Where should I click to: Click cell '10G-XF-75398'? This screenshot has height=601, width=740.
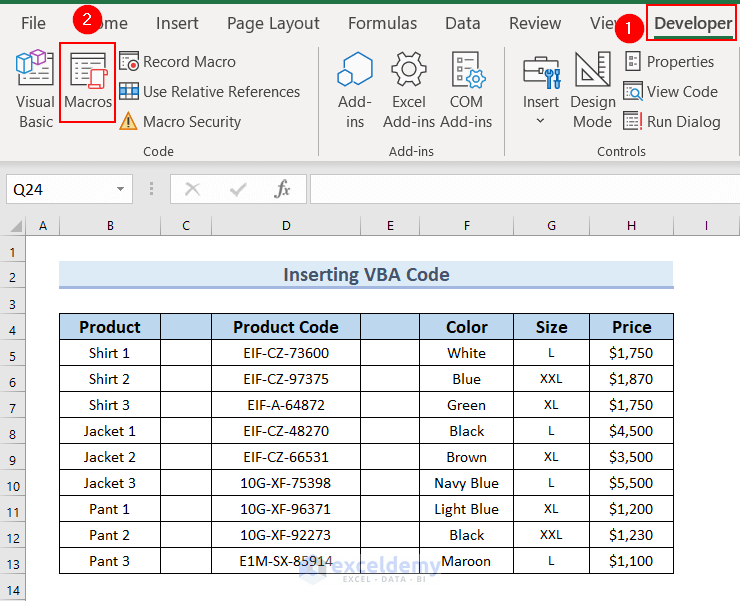click(x=286, y=482)
